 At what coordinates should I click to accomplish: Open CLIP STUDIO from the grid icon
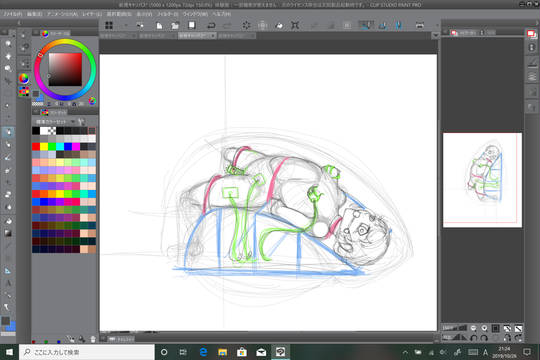tap(109, 25)
